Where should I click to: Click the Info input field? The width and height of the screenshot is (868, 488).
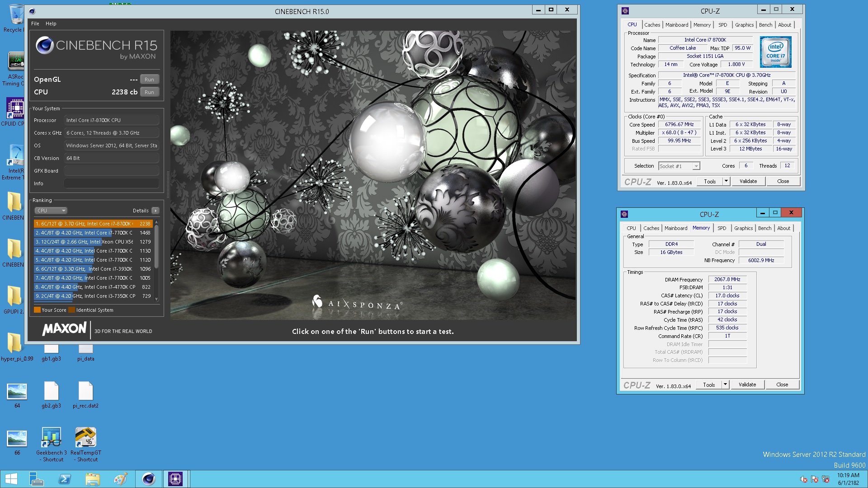click(x=112, y=183)
